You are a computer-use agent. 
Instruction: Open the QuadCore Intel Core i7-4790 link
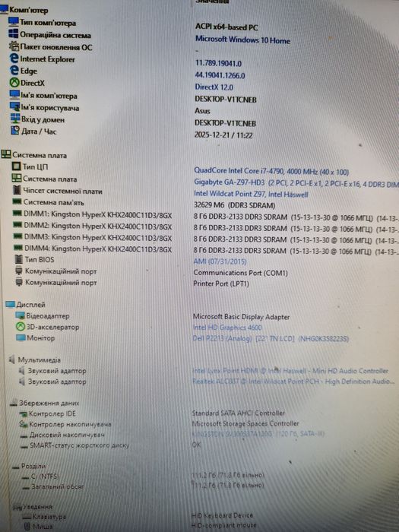271,171
